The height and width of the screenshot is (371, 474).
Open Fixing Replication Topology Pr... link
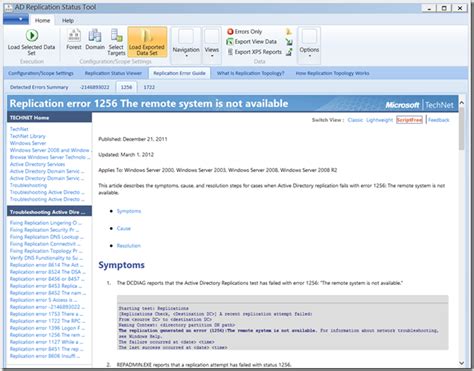coord(46,251)
